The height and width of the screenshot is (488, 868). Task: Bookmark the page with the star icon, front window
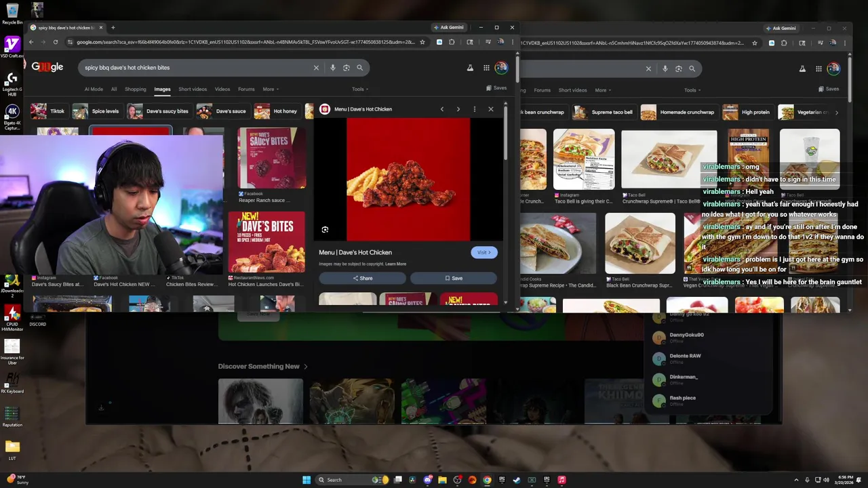pyautogui.click(x=422, y=42)
